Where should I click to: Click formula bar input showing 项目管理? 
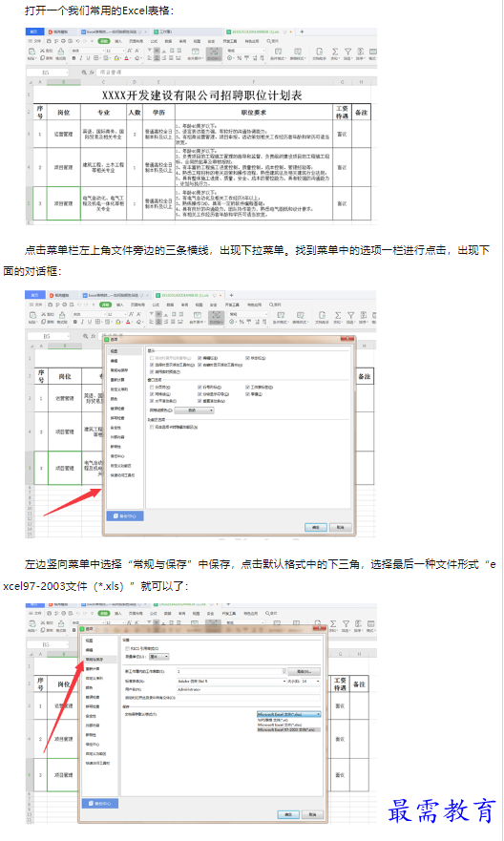238,73
